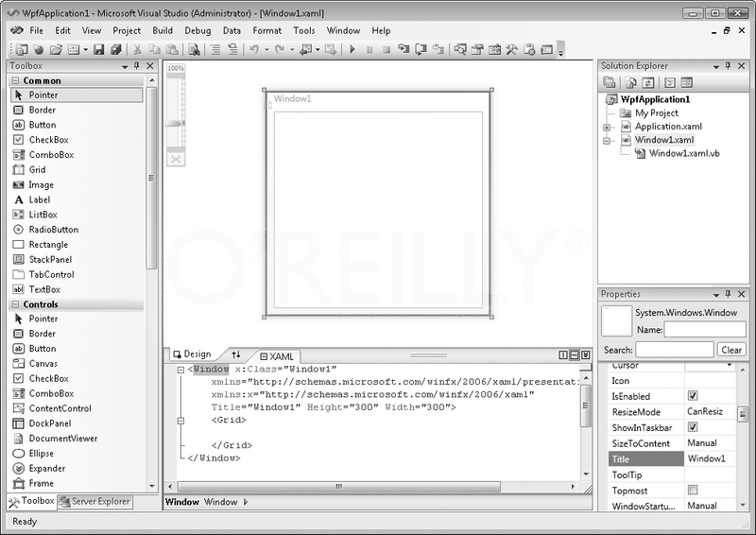Toggle the Topmost checkbox
This screenshot has width=756, height=535.
point(693,490)
